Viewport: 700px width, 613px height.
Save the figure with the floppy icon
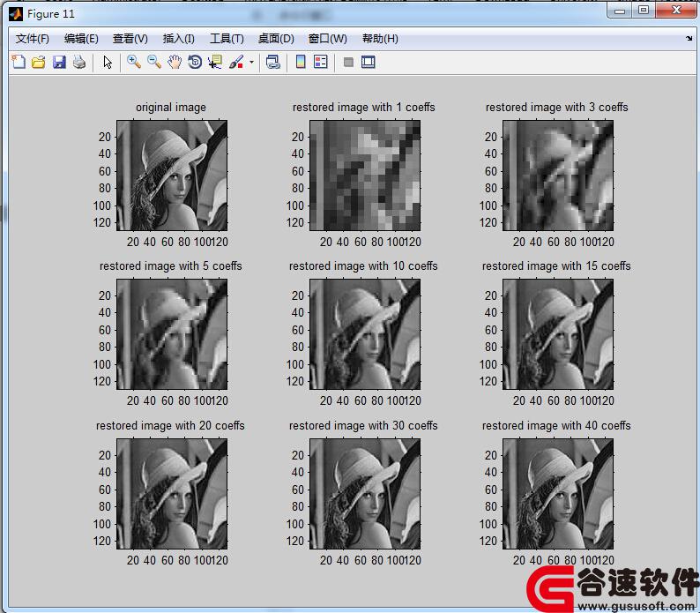click(x=59, y=62)
